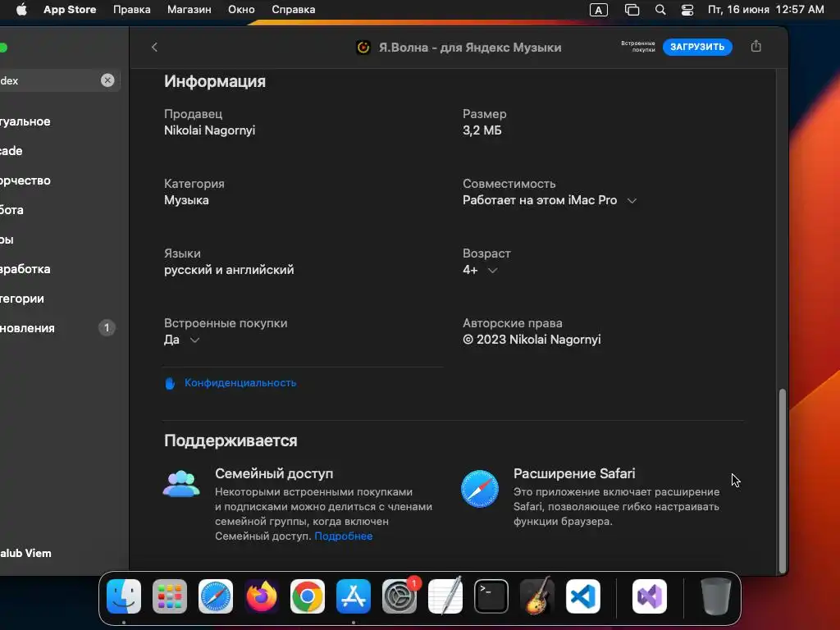Click the Safari extension compass icon
Viewport: 840px width, 630px height.
(480, 489)
